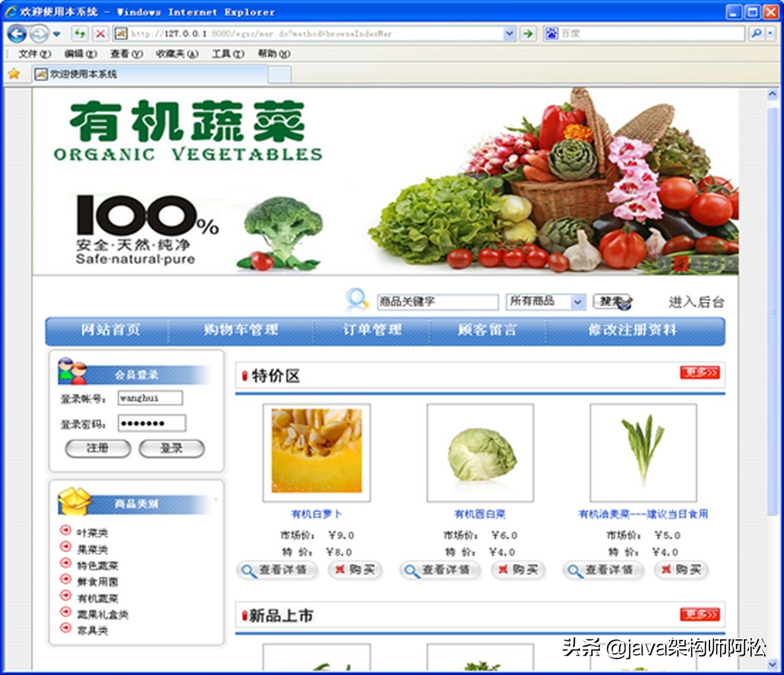Open the 查看 menu
Screen dimensions: 784x675
tap(125, 54)
